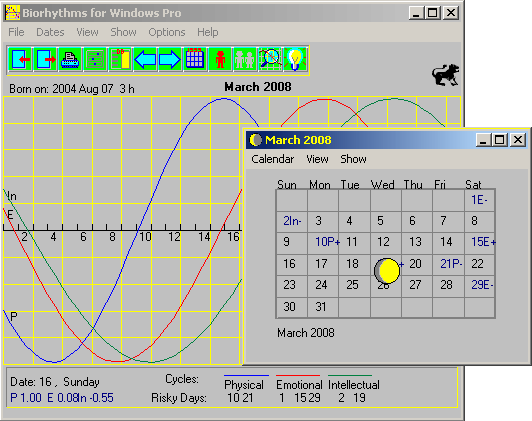Go to previous period with left arrow
The image size is (532, 421).
(145, 59)
